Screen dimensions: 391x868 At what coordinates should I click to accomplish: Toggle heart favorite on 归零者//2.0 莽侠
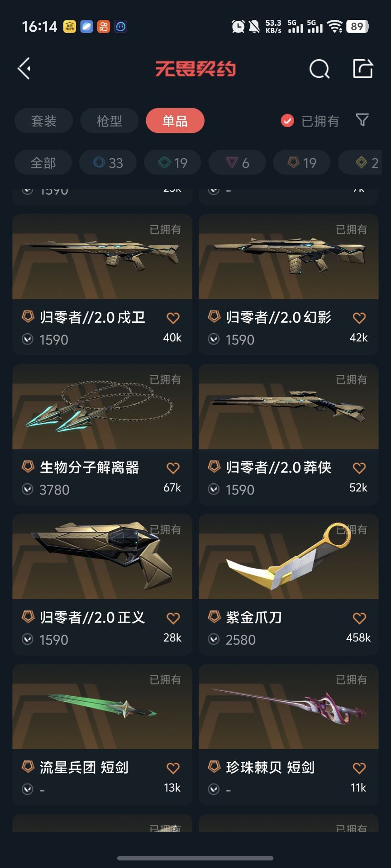[359, 468]
